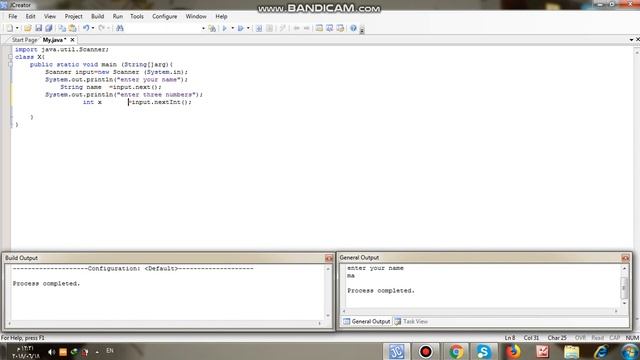
Task: Click the Help question mark icon
Action: [x=353, y=28]
